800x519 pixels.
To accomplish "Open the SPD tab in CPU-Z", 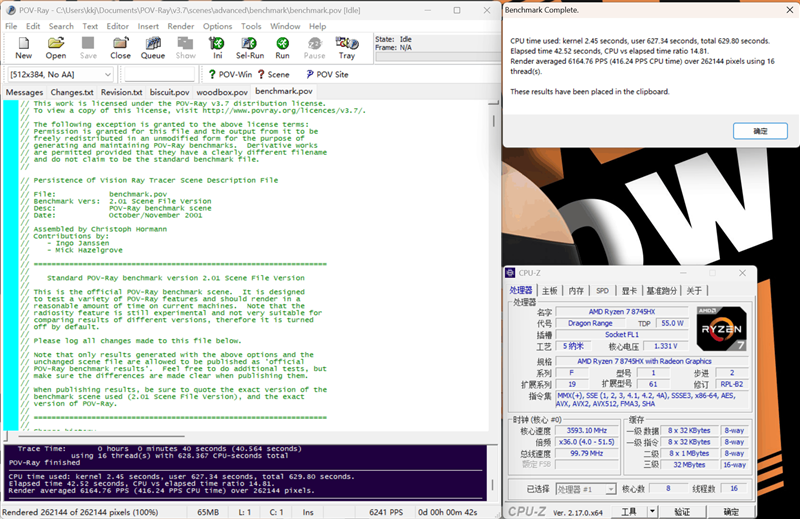I will tap(602, 291).
